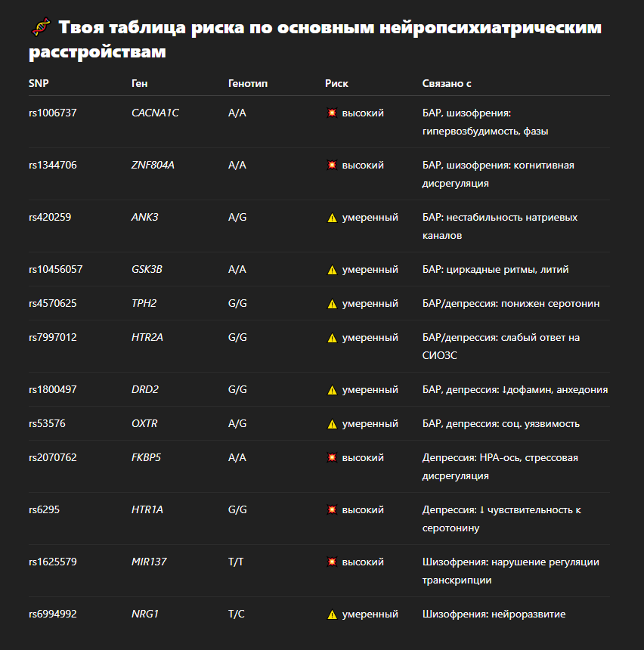Click the warning icon in DRD2 row
Screen dimensions: 644x650
click(x=331, y=390)
